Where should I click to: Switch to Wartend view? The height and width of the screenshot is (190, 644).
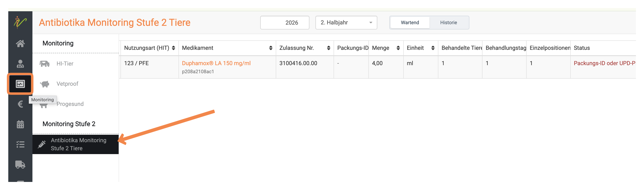[x=410, y=23]
